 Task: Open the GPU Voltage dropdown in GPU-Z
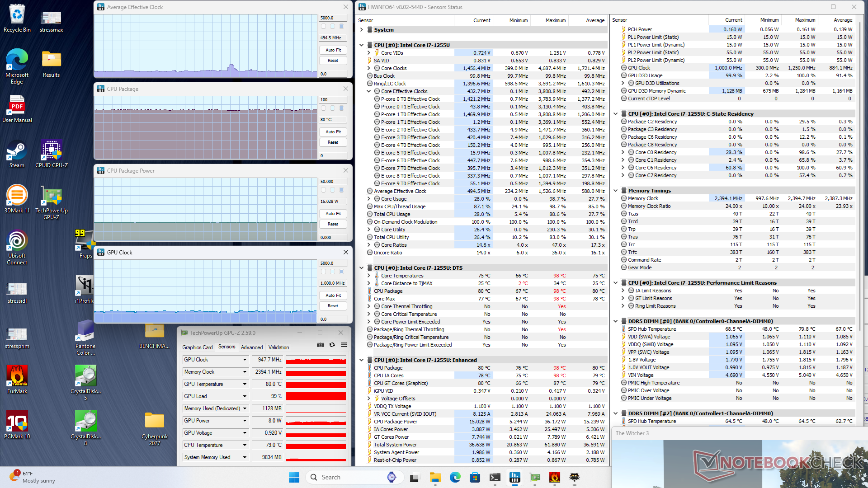tap(245, 433)
